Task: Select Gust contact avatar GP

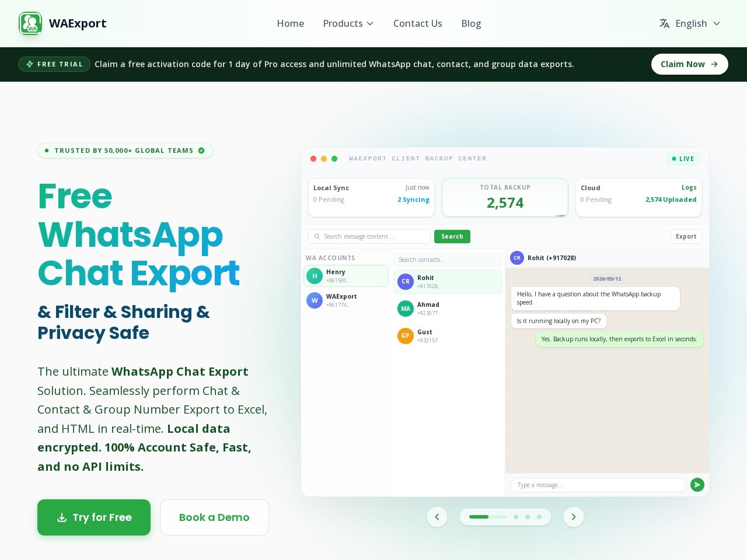Action: click(406, 336)
